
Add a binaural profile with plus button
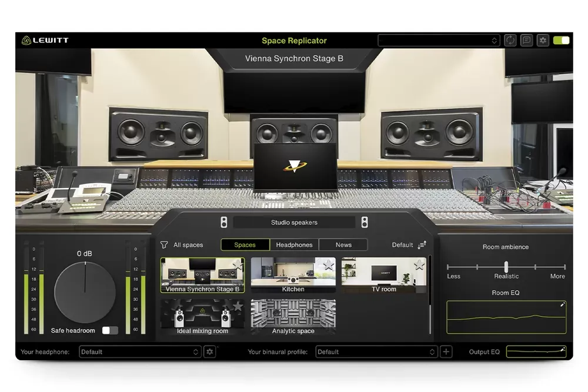(446, 351)
